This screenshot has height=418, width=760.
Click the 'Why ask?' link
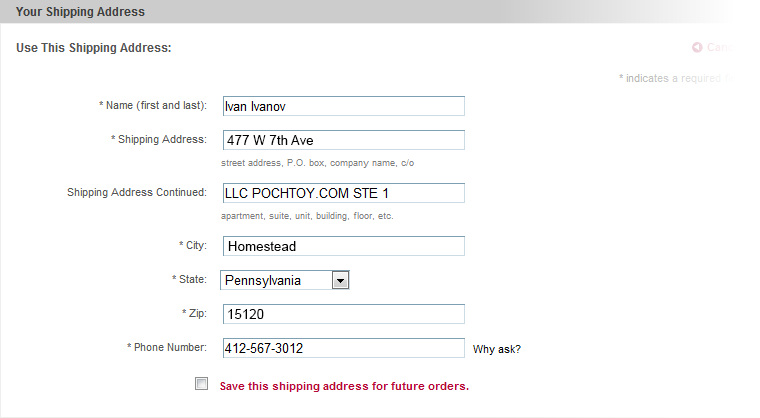[497, 350]
